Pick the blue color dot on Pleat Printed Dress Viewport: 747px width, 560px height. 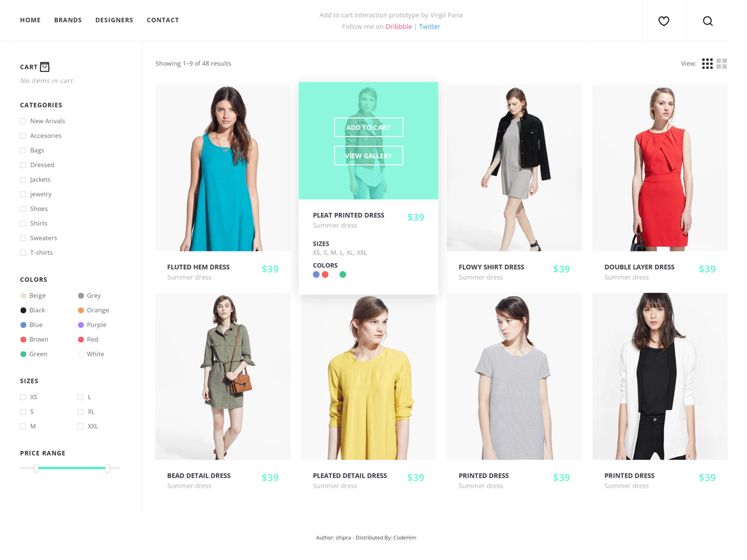point(316,275)
